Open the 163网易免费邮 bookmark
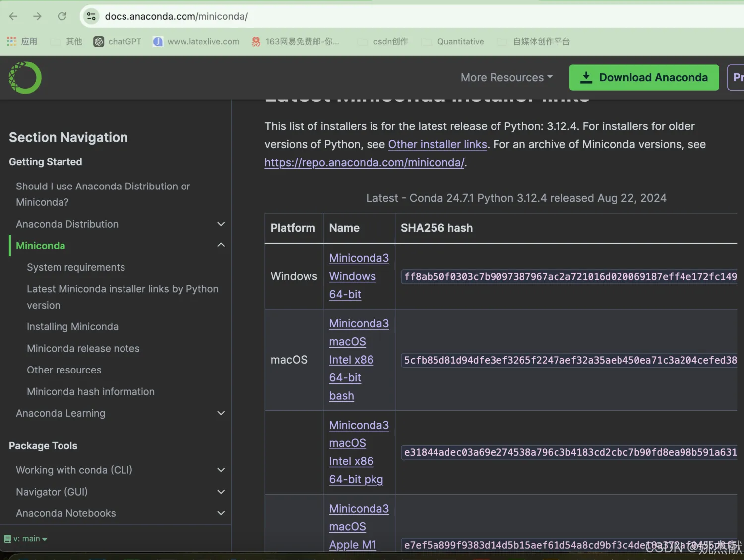Image resolution: width=744 pixels, height=560 pixels. point(296,42)
